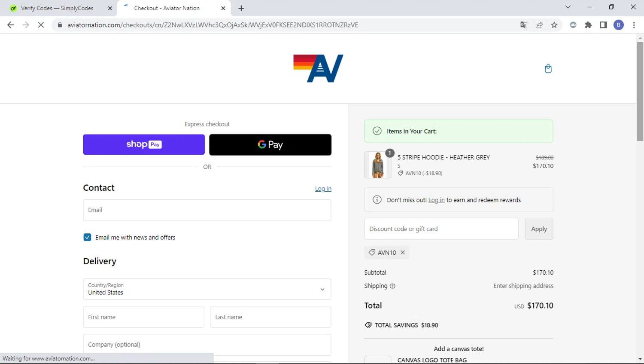644x364 pixels.
Task: Click the green checkmark Items in Your Cart
Action: pyautogui.click(x=377, y=131)
